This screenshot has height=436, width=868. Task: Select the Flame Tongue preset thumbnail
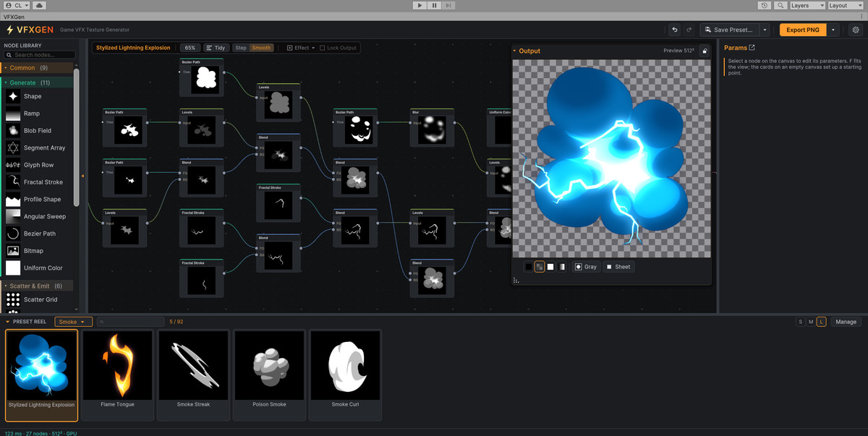(118, 365)
